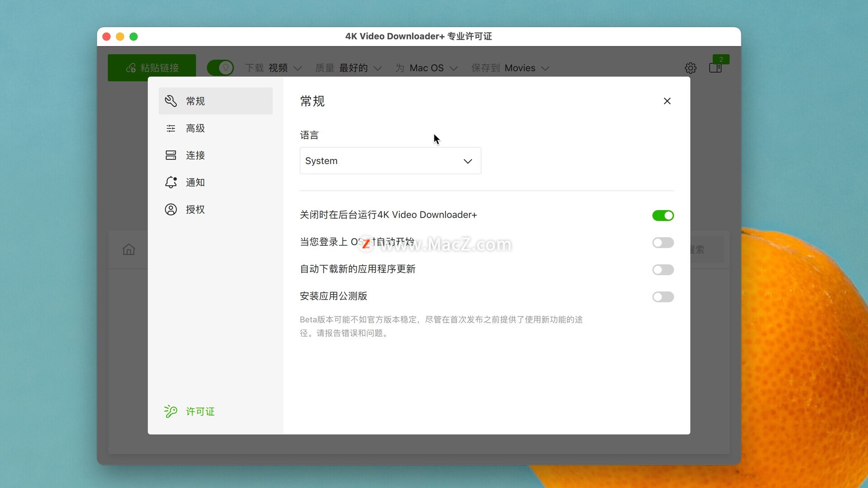Open the 高级 advanced settings tab

[215, 128]
